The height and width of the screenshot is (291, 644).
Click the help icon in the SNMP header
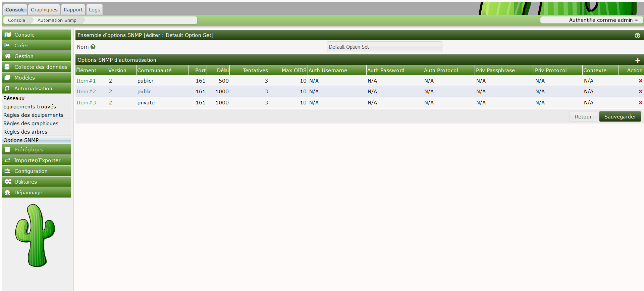(637, 36)
